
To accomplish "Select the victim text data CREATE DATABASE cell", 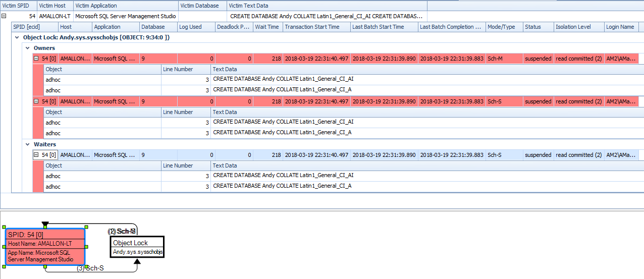I will tap(327, 16).
